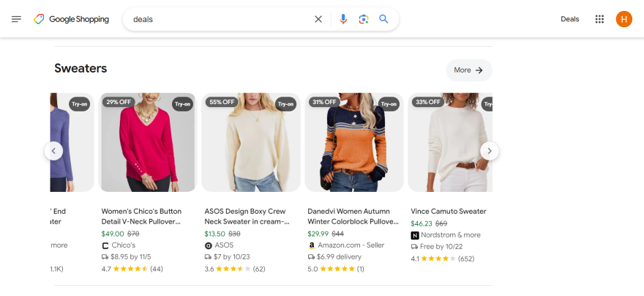Click the Sweaters section heading
The height and width of the screenshot is (296, 644).
pyautogui.click(x=80, y=68)
